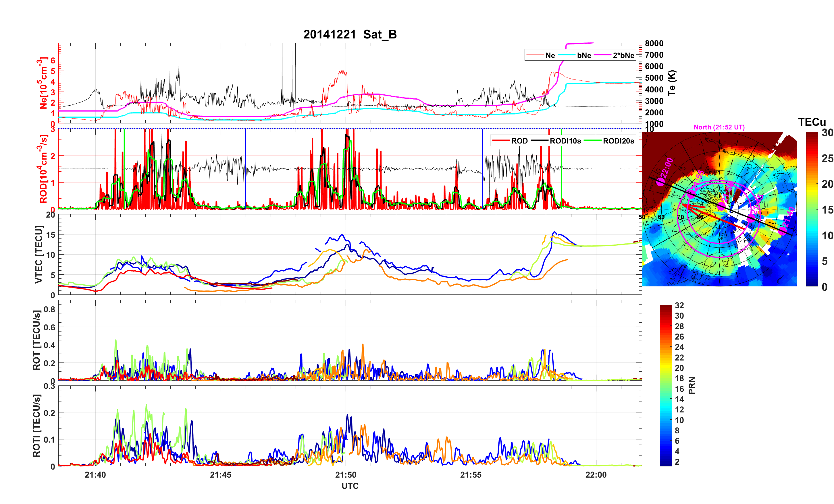The image size is (834, 504).
Task: Click the 21:50 tick label on time axis
Action: coord(346,474)
